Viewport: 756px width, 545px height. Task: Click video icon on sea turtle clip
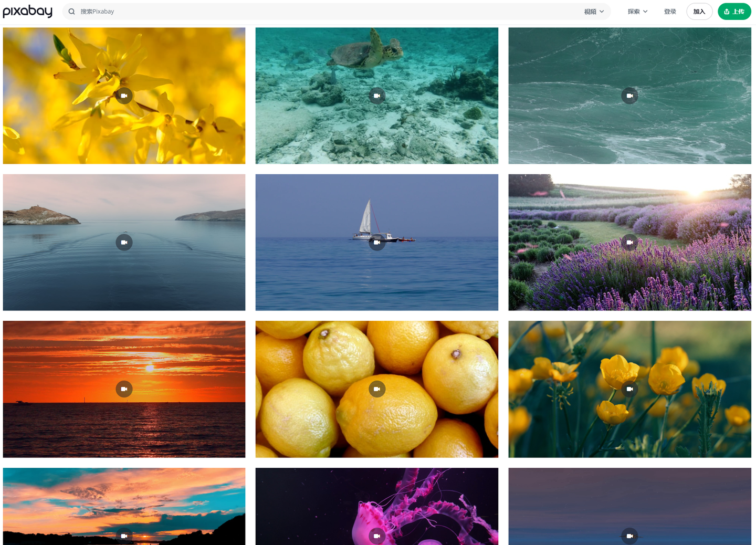pyautogui.click(x=377, y=96)
